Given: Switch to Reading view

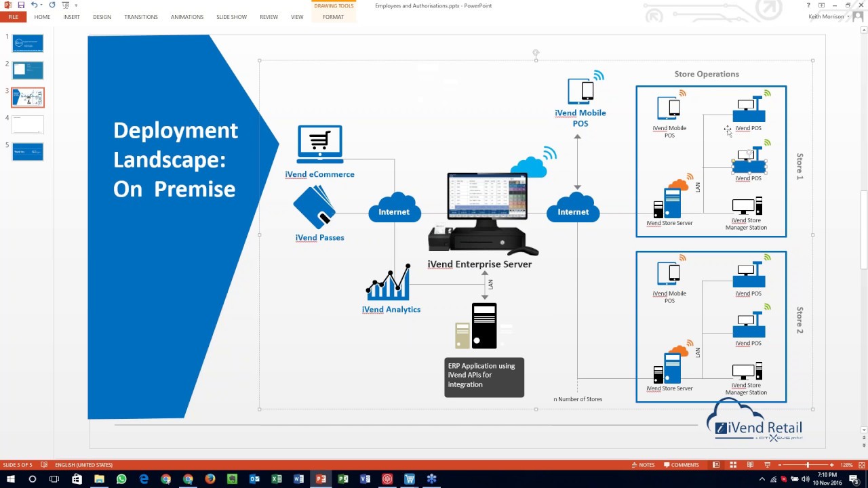Looking at the screenshot, I should tap(750, 465).
